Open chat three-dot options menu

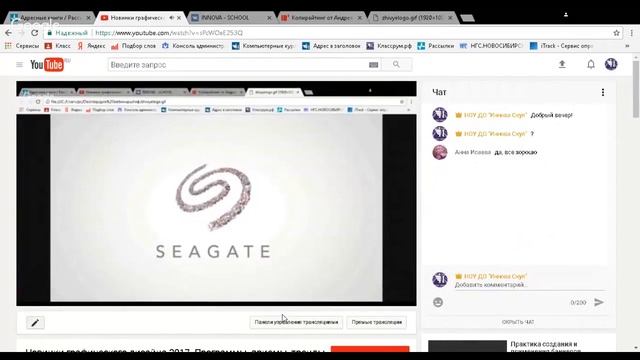603,92
